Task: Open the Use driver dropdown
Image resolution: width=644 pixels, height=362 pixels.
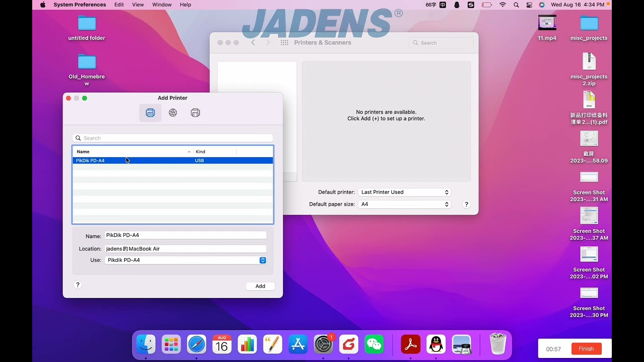Action: pyautogui.click(x=185, y=260)
